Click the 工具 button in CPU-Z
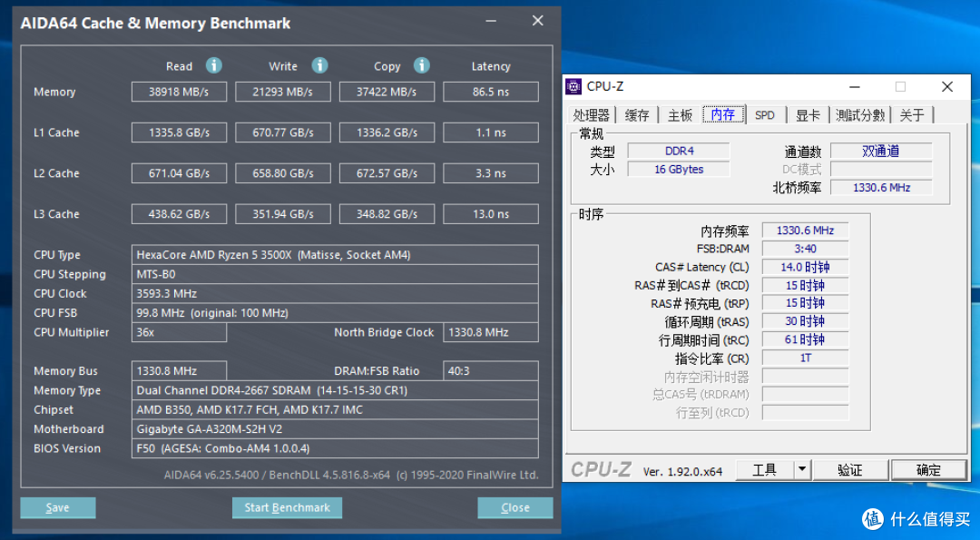The width and height of the screenshot is (980, 540). tap(764, 470)
